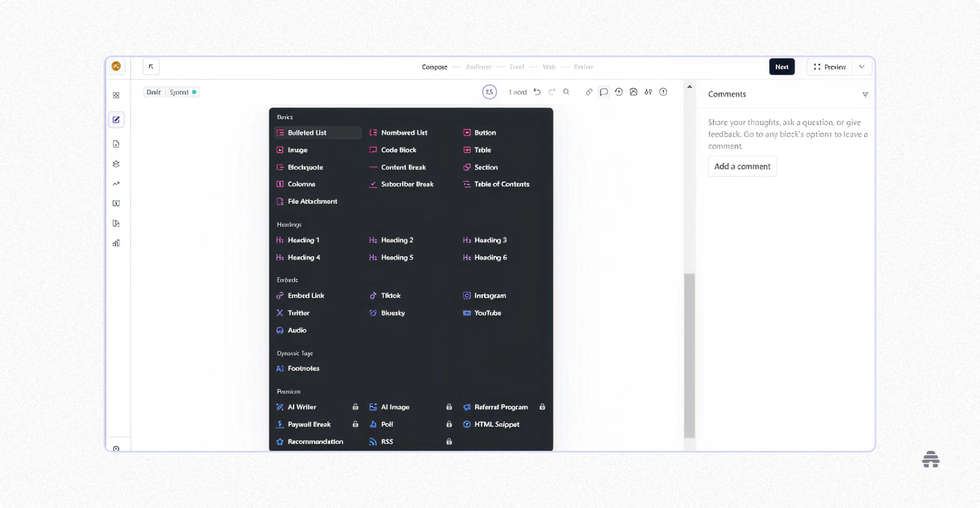
Task: Insert an image using the picture toolbar icon
Action: coord(633,91)
